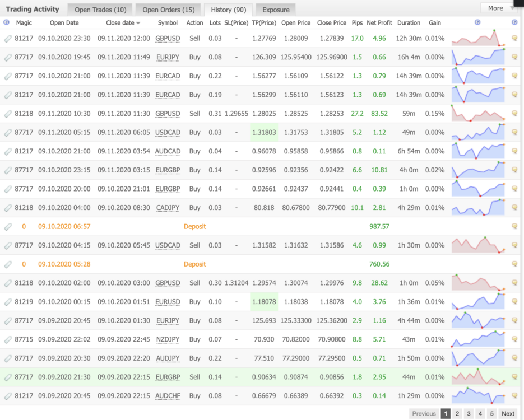
Task: Click the paperclip icon on the GBPUSD 4.96 profit row
Action: tap(8, 39)
